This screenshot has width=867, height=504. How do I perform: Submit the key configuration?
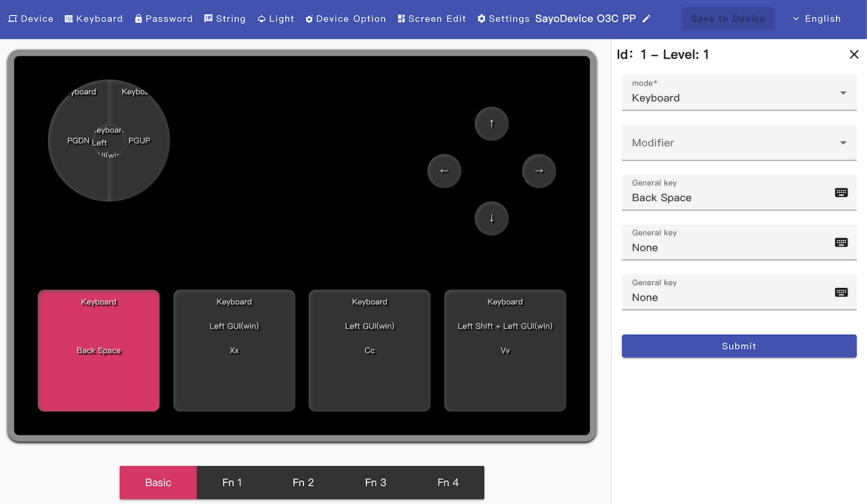tap(739, 346)
